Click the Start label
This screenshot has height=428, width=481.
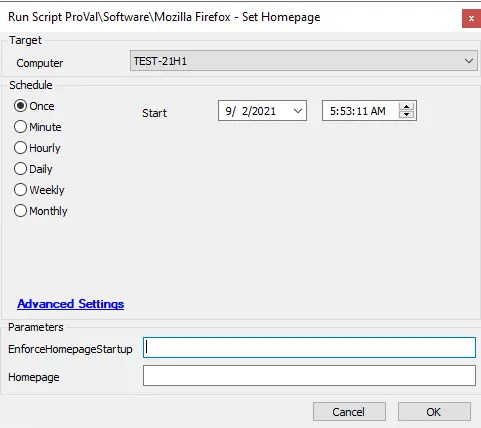pos(154,113)
